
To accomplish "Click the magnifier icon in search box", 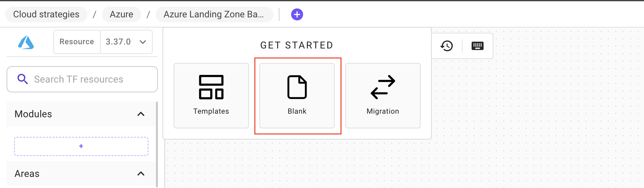I will point(23,79).
